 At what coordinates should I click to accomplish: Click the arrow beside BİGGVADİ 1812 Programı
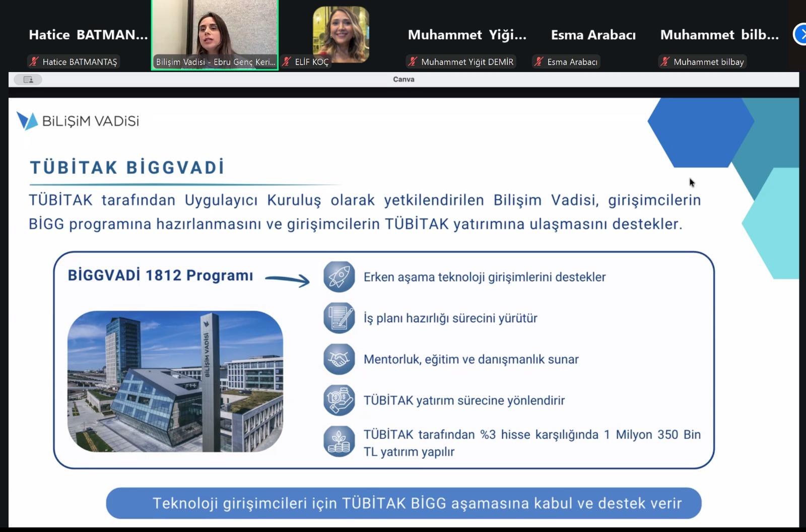pos(287,280)
